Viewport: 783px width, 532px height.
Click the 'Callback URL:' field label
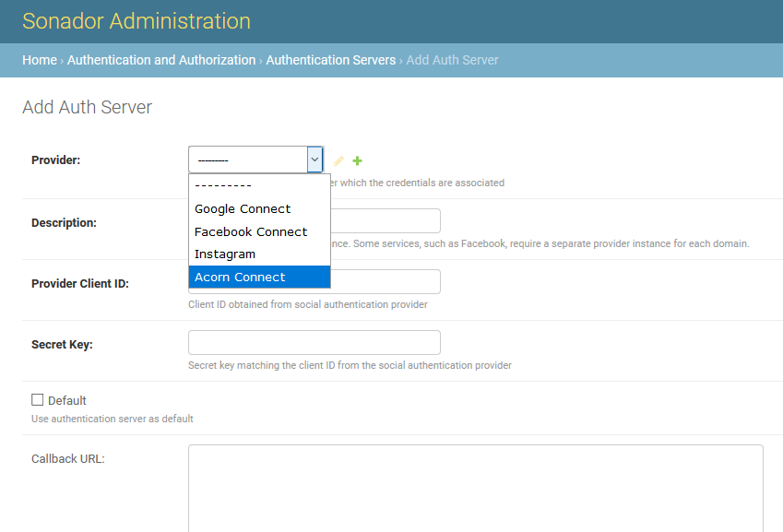(x=68, y=458)
